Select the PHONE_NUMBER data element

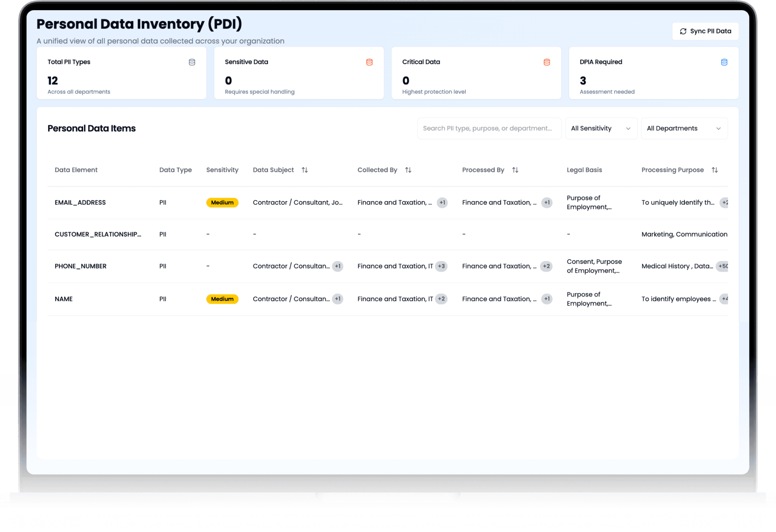coord(81,266)
